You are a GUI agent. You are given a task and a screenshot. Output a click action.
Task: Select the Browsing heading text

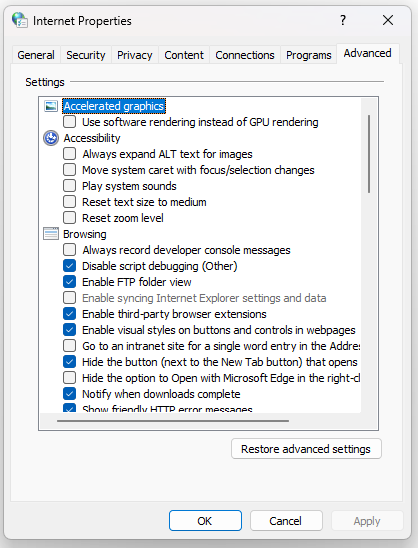click(85, 234)
